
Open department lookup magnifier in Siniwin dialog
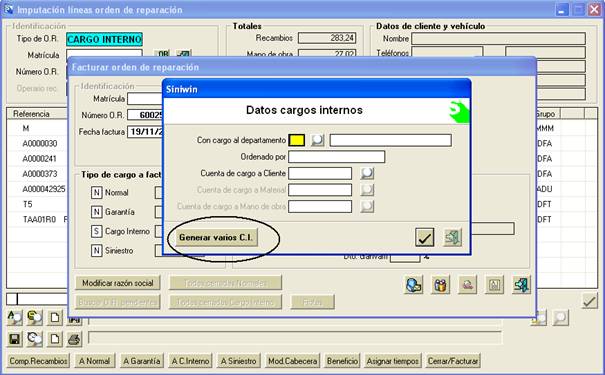[x=317, y=140]
